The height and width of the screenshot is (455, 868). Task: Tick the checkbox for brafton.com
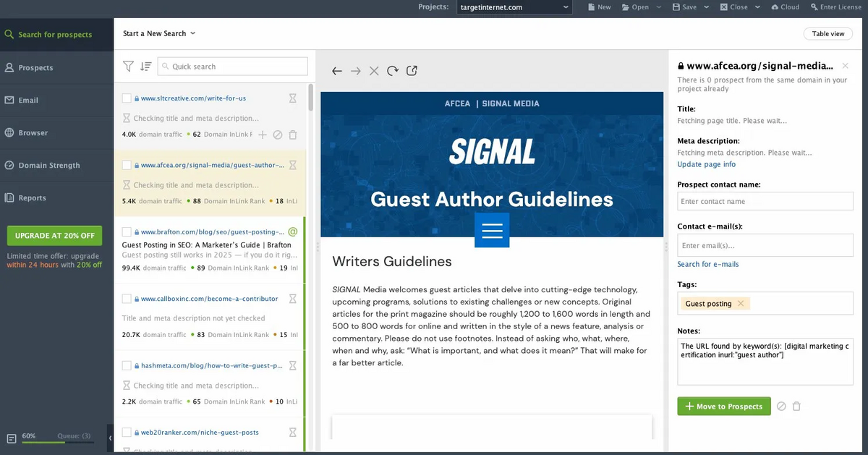[x=127, y=232]
